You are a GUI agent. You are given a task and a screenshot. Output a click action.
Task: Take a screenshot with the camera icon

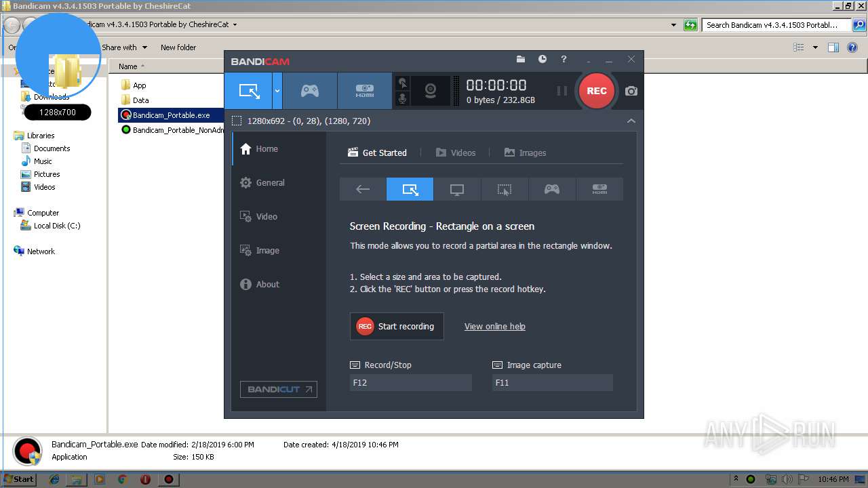click(x=631, y=91)
